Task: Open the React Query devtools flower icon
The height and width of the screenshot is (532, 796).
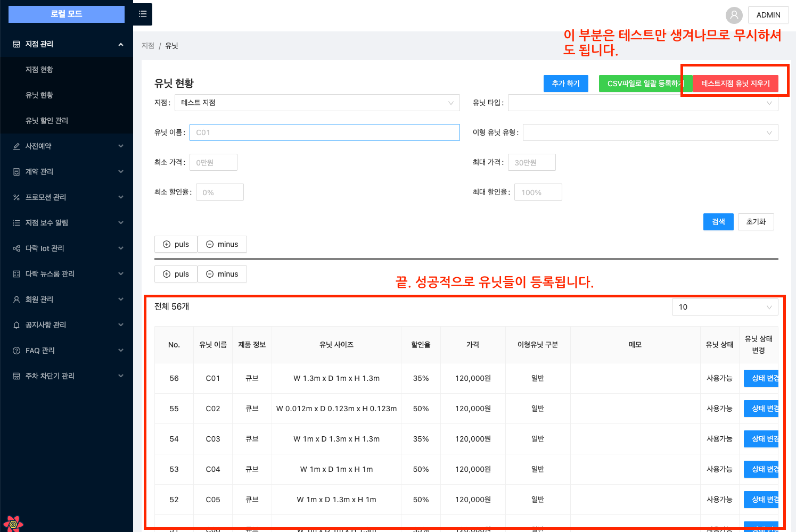Action: (13, 523)
